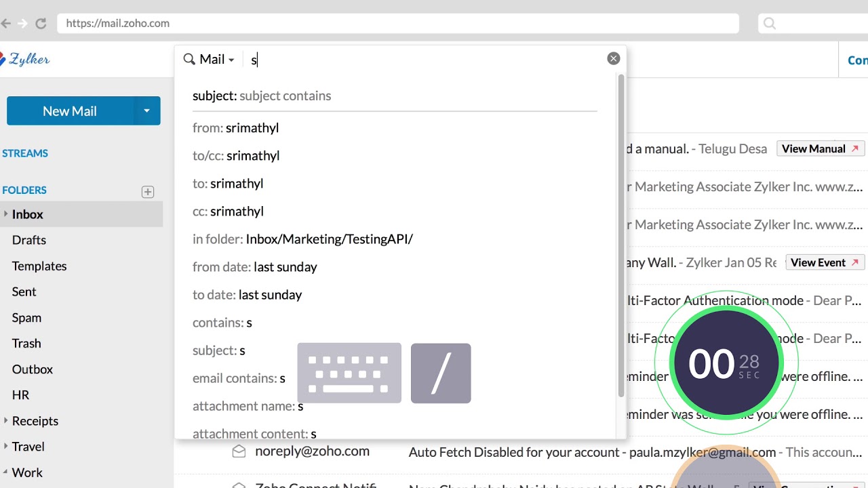Select the 'in folder: Inbox/Marketing/TestingAPI/' suggestion
Image resolution: width=868 pixels, height=488 pixels.
pyautogui.click(x=303, y=239)
